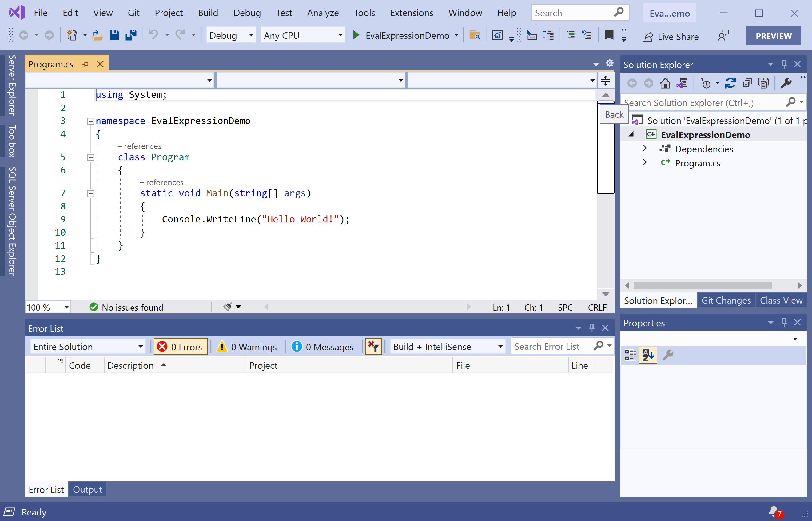Screen dimensions: 812x521
Task: Click Solution Explorer Home icon
Action: coord(665,83)
